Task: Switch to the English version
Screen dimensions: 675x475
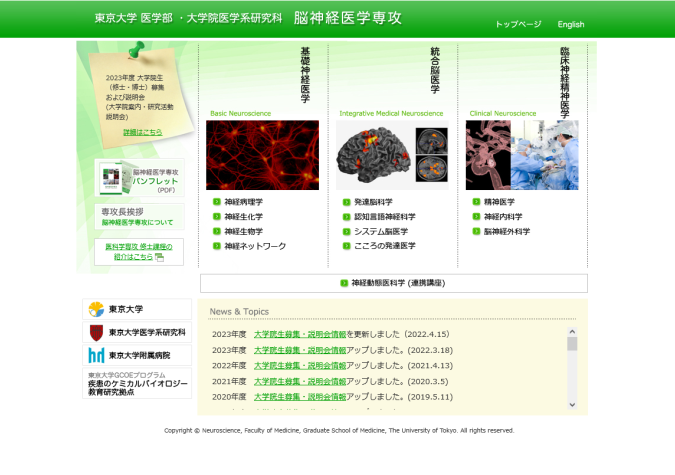Action: click(571, 24)
